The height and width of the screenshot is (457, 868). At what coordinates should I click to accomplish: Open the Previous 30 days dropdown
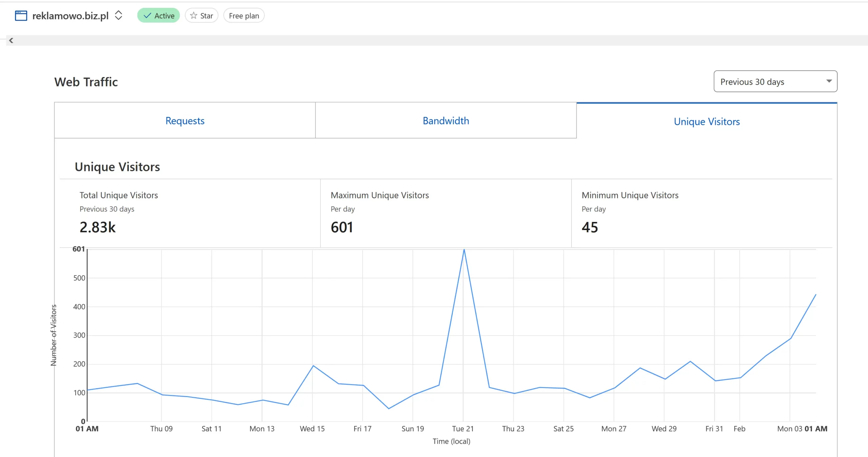pyautogui.click(x=775, y=81)
